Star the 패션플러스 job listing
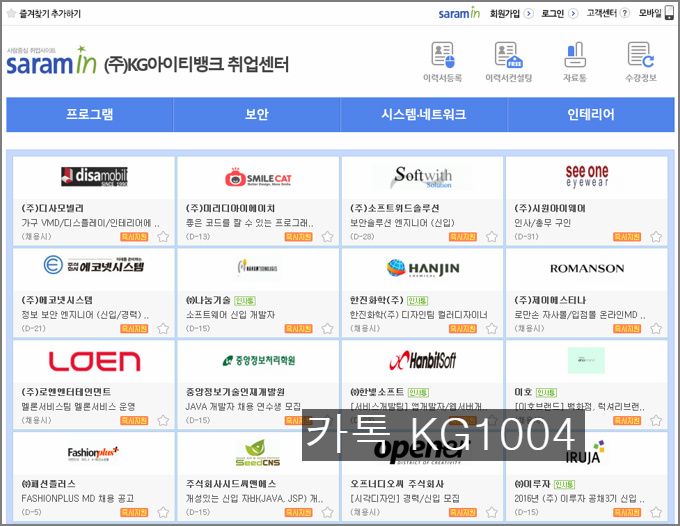This screenshot has width=680, height=526. pyautogui.click(x=163, y=513)
